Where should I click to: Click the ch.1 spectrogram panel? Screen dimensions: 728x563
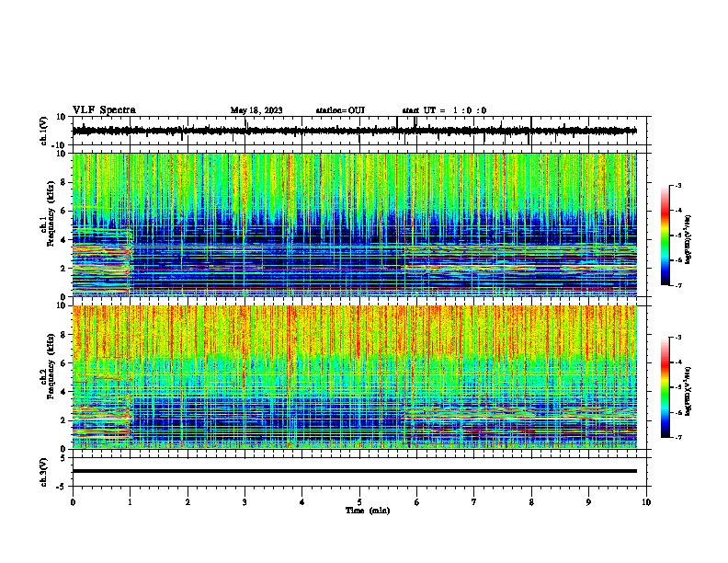coord(354,224)
